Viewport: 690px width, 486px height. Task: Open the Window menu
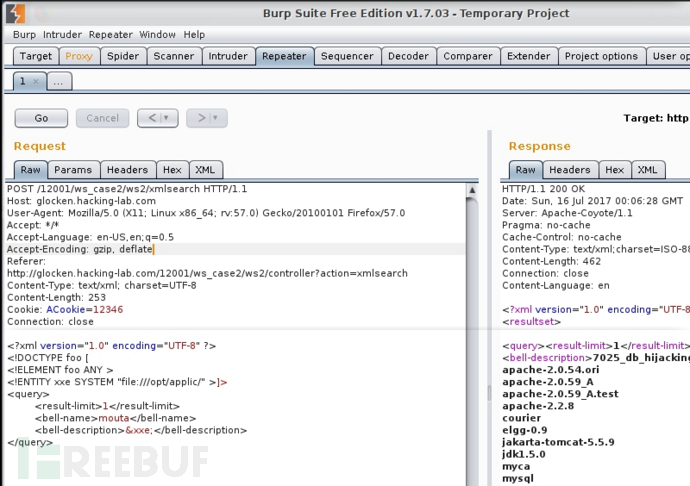[157, 34]
